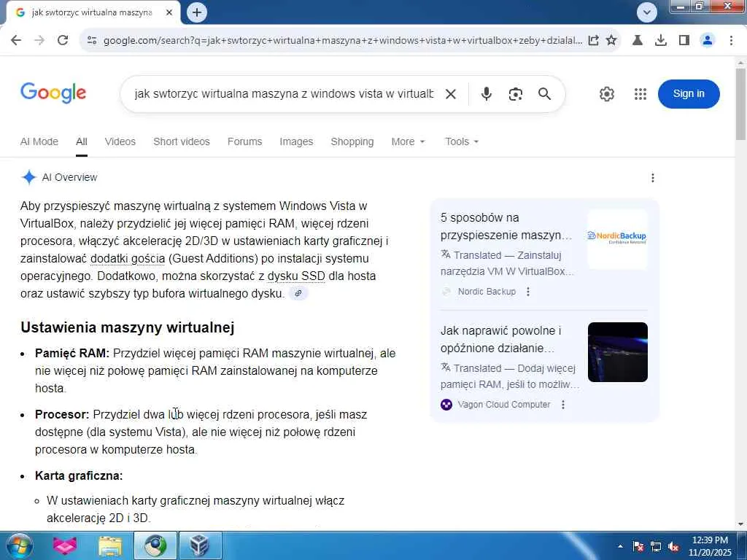This screenshot has width=747, height=560.
Task: Open the tab search dropdown arrow
Action: [647, 12]
